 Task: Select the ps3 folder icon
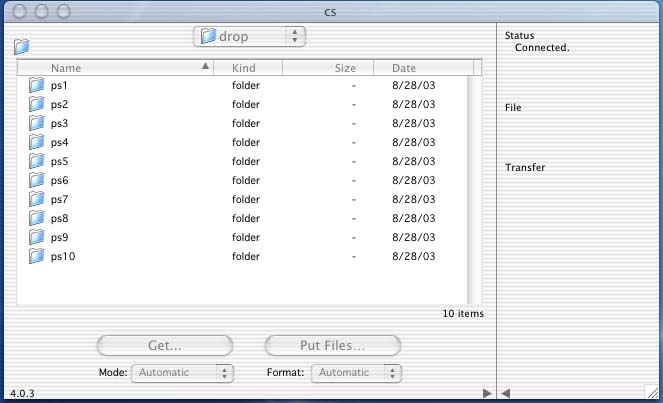(36, 123)
